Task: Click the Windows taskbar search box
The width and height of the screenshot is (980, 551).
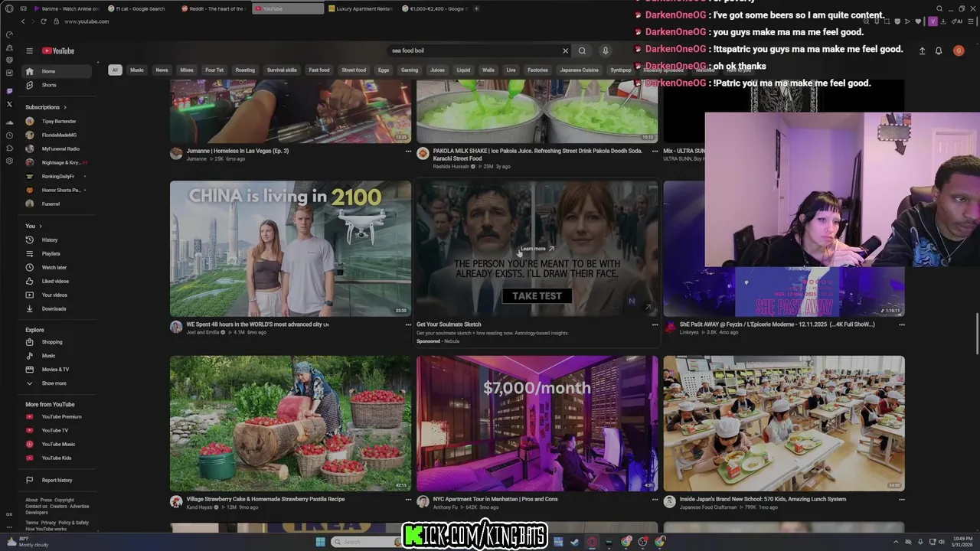Action: tap(366, 542)
